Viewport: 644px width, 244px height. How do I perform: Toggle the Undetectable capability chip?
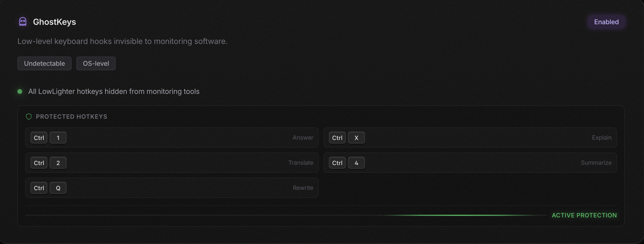tap(44, 63)
